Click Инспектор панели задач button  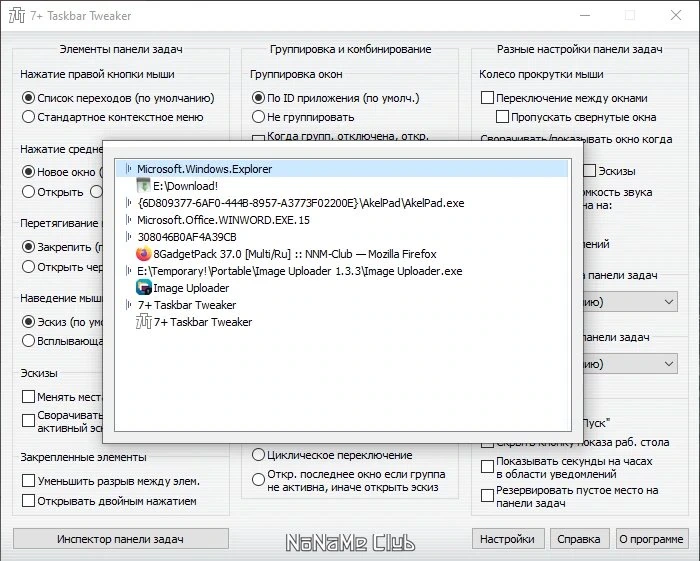point(121,539)
